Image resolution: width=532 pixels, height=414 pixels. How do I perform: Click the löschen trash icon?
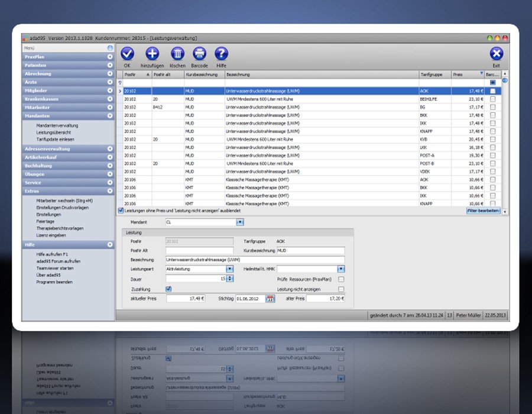(177, 54)
